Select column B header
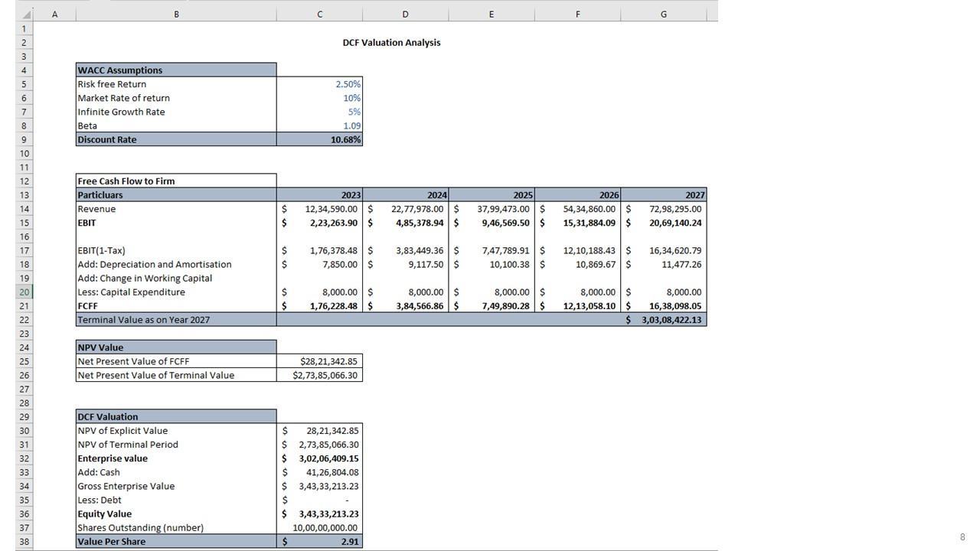Viewport: 980px width, 551px height. point(176,14)
